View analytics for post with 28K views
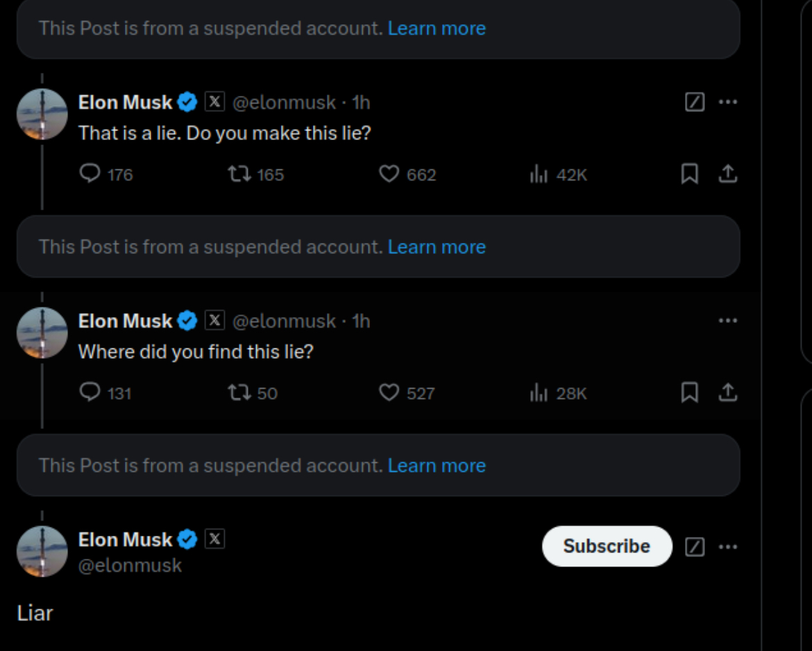The height and width of the screenshot is (651, 812). pos(539,394)
